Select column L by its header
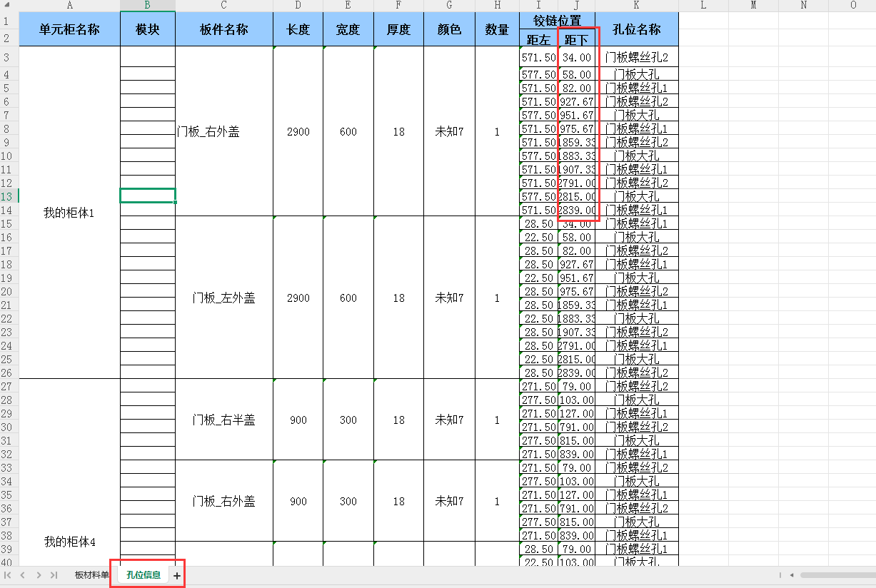This screenshot has height=588, width=876. (703, 5)
